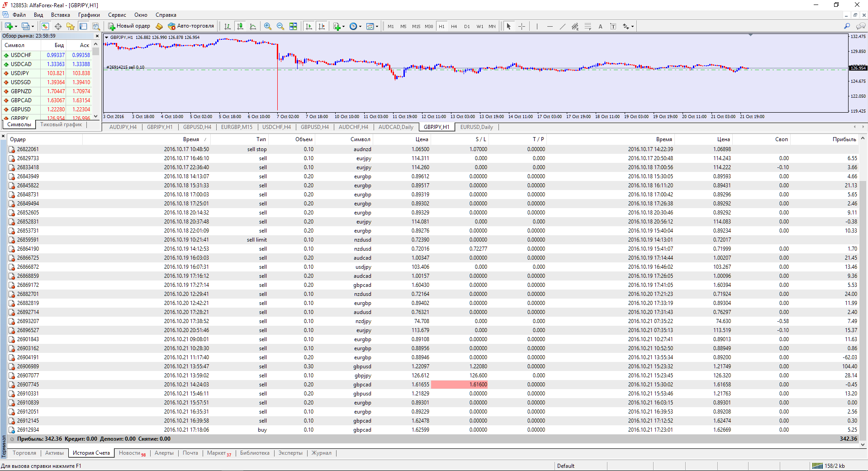Open the Strategy Tester icon
Viewport: 868px width, 471px height.
[96, 26]
